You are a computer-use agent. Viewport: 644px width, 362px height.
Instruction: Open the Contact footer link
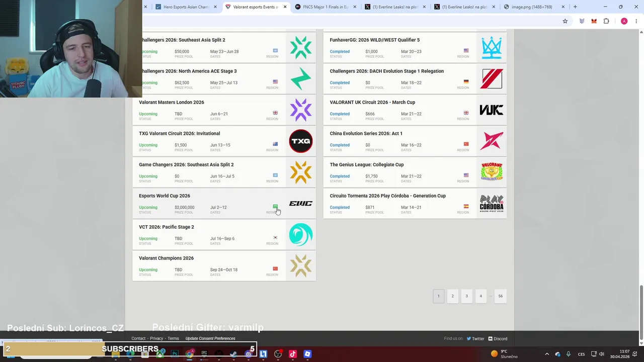point(138,338)
